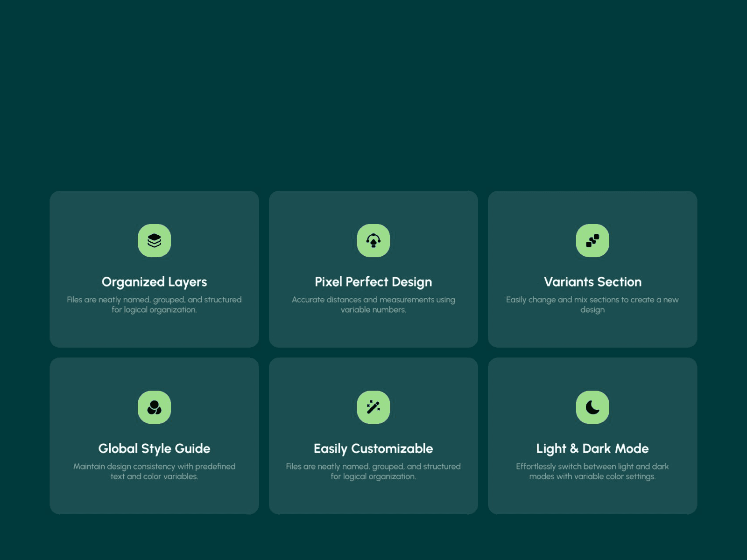Select the Variants Section card
747x560 pixels.
[592, 268]
